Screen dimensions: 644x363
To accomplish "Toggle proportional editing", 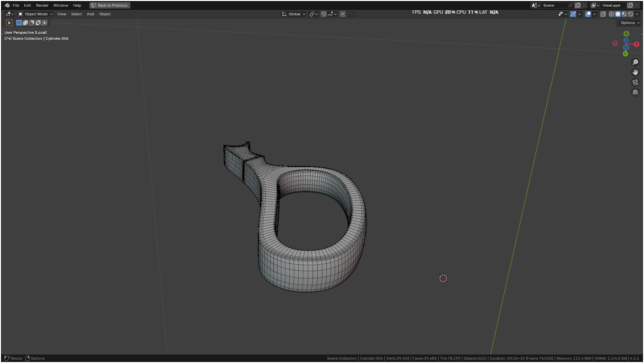I will coord(342,14).
